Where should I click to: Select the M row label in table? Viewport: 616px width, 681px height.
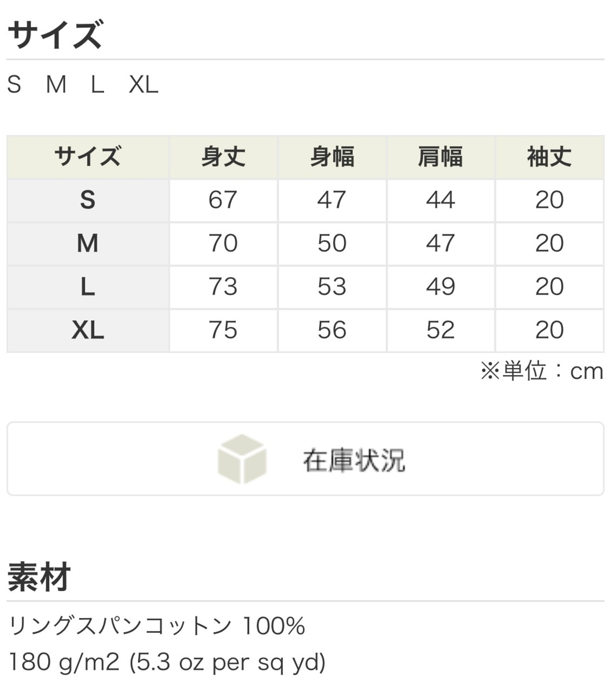click(88, 243)
